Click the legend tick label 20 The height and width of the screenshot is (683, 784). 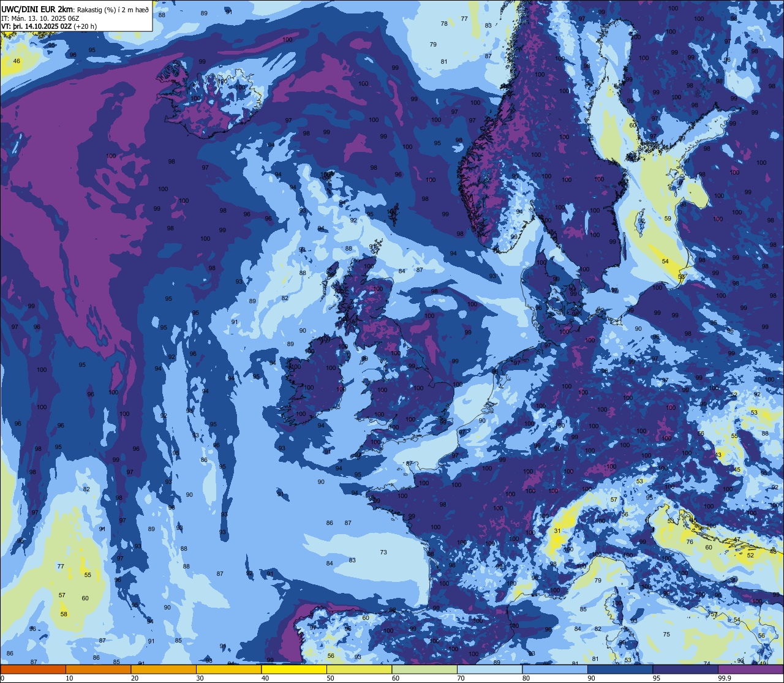coord(135,678)
